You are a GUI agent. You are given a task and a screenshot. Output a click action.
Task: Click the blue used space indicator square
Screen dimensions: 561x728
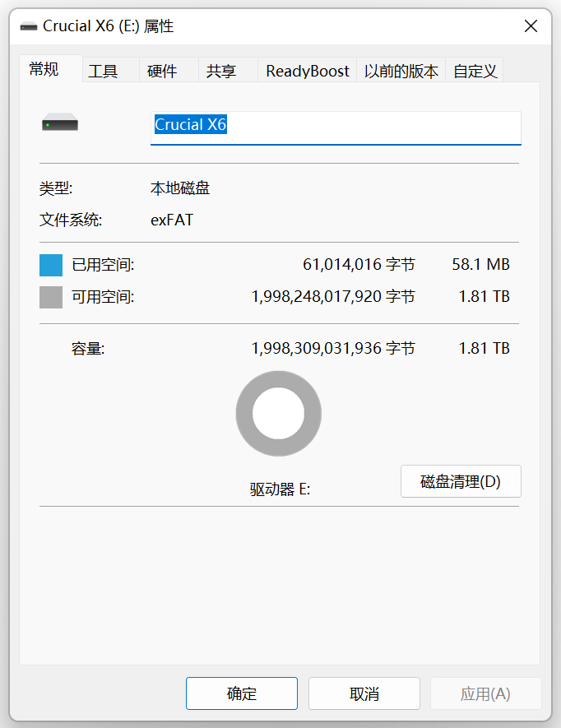(51, 264)
